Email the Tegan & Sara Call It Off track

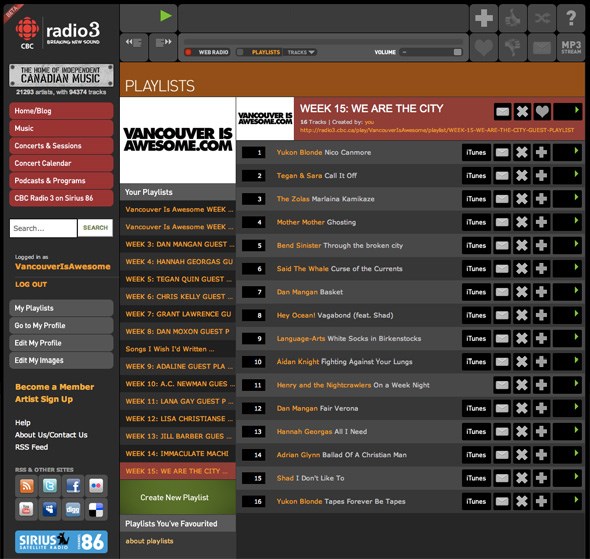point(502,176)
